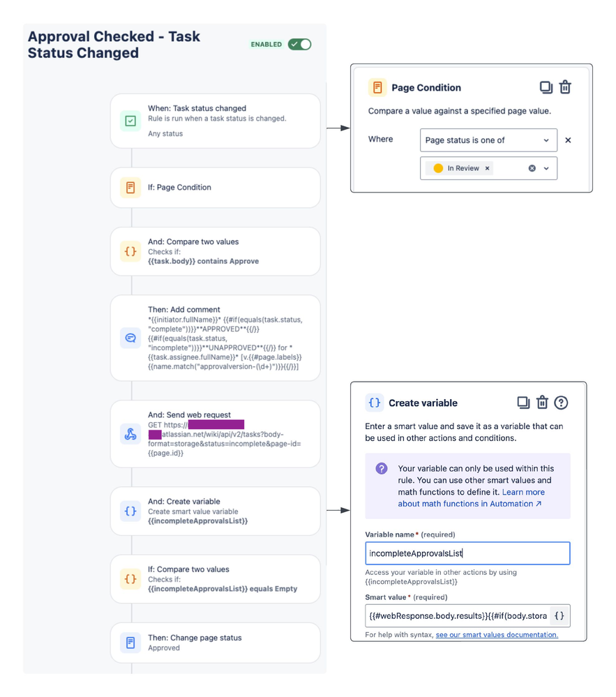Click the Page Condition panel header icon

(377, 88)
